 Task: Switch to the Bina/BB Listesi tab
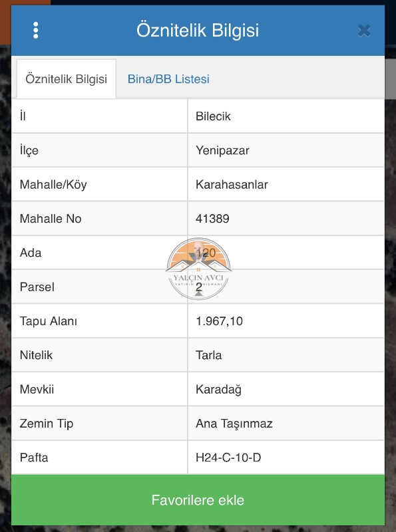pyautogui.click(x=168, y=79)
